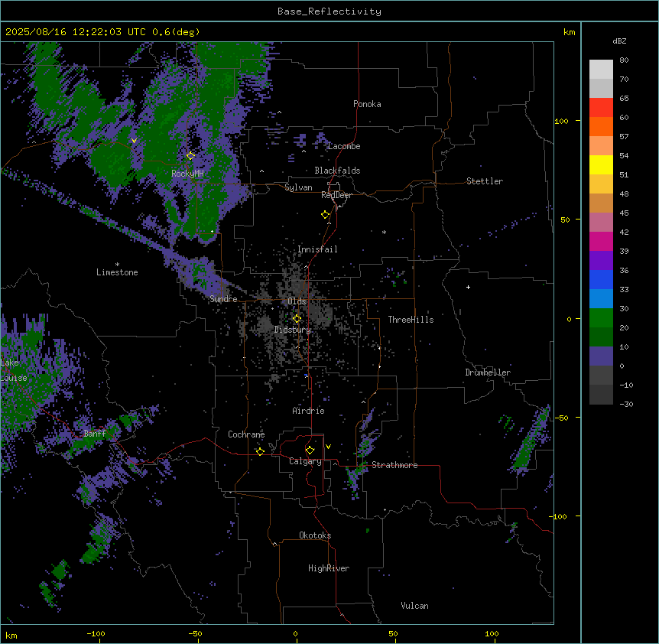Click the Limestone label
The width and height of the screenshot is (659, 644).
pyautogui.click(x=117, y=272)
